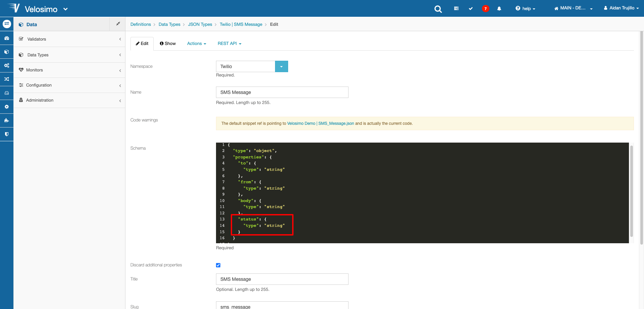Open the search magnifier in top bar
The height and width of the screenshot is (309, 644).
tap(438, 9)
